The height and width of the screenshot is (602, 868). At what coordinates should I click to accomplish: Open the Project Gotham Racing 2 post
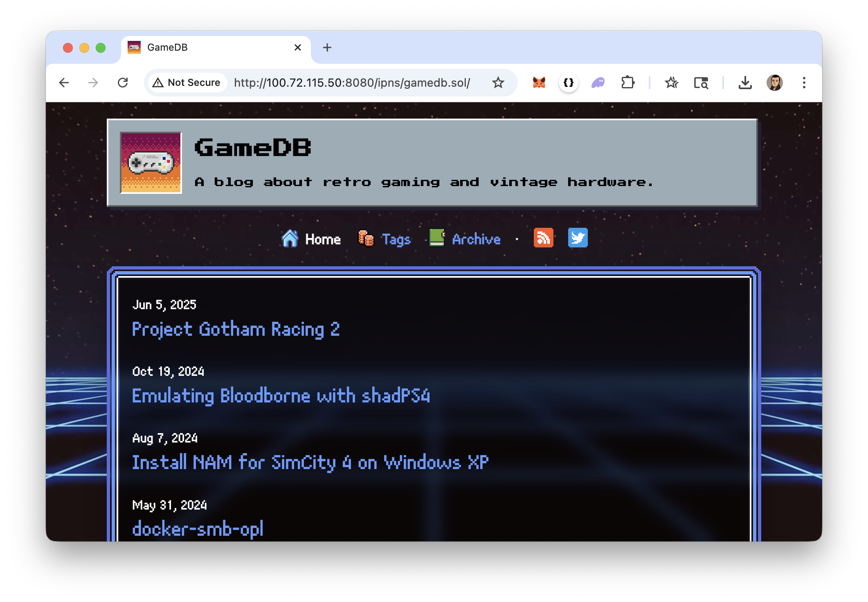(236, 330)
